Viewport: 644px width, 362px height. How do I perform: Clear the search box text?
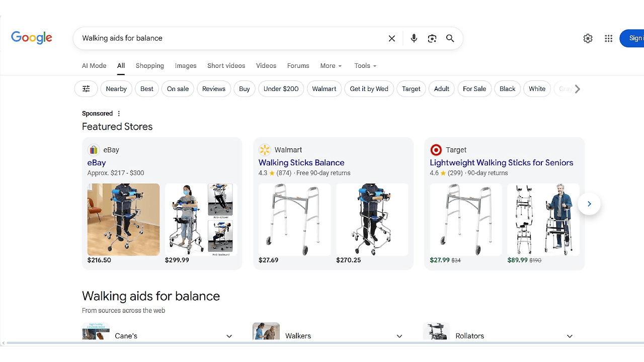click(391, 39)
